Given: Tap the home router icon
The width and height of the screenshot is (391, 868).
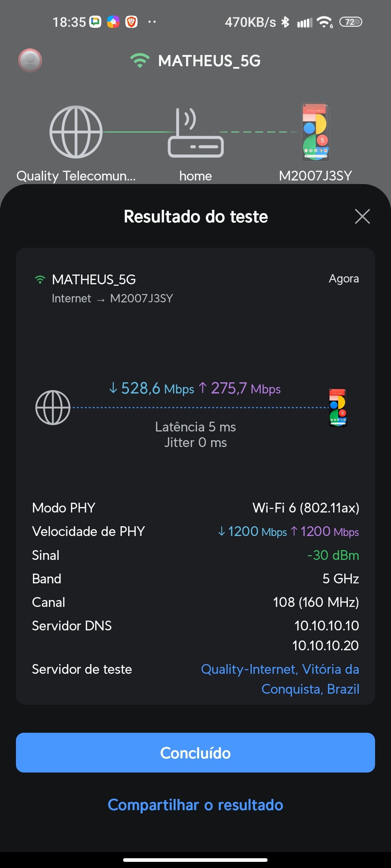Looking at the screenshot, I should coord(195,133).
